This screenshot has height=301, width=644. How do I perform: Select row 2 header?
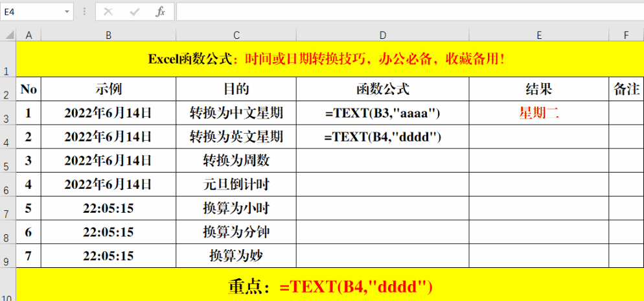click(8, 90)
